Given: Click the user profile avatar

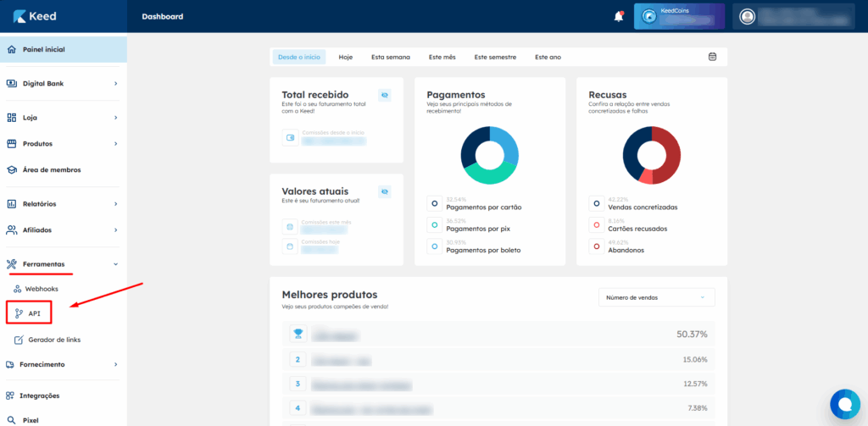Looking at the screenshot, I should coord(747,16).
